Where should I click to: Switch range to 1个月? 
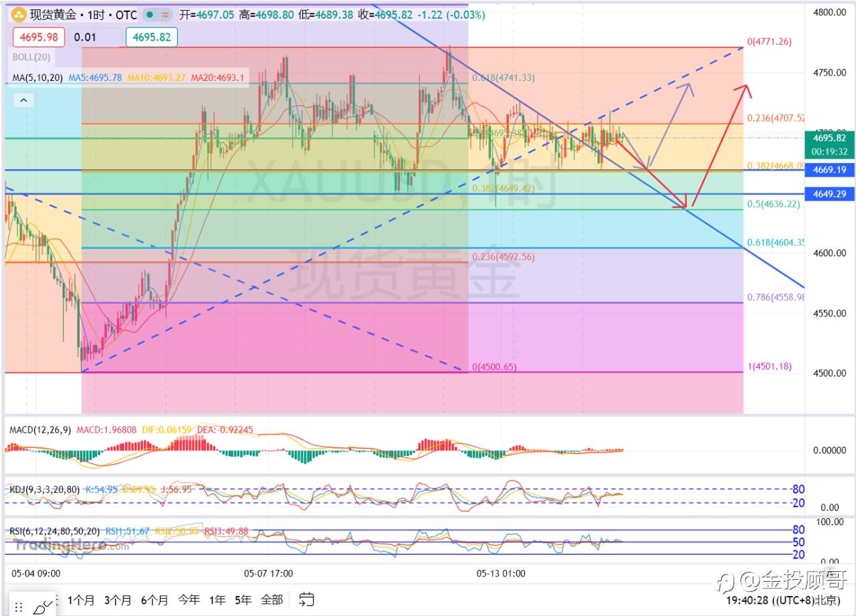(x=81, y=600)
